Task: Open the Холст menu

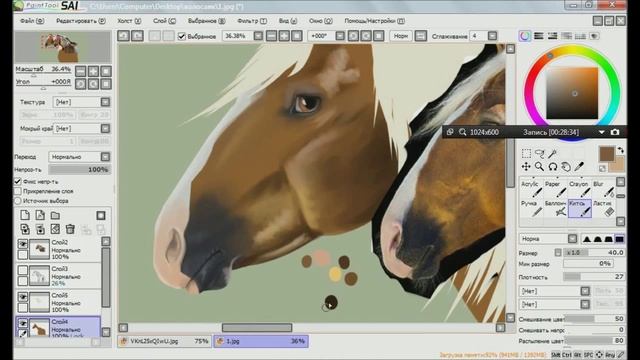Action: (129, 21)
